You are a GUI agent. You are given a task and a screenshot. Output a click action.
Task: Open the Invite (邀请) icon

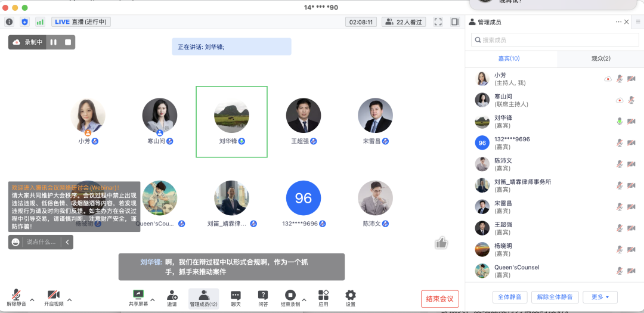tap(172, 297)
